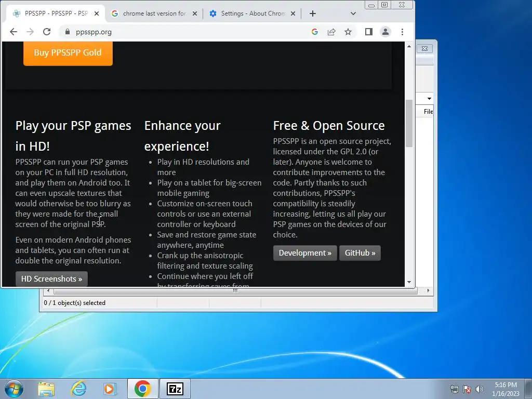Viewport: 532px width, 399px height.
Task: Open the tab search chevron
Action: coord(353,14)
